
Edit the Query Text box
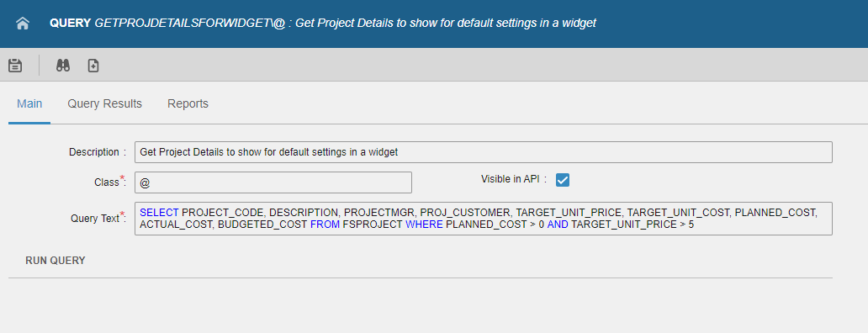(x=484, y=219)
